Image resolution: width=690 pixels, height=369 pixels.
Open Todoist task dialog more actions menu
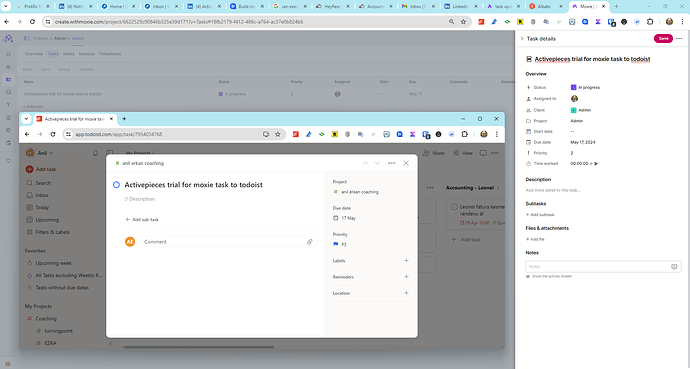click(x=391, y=163)
